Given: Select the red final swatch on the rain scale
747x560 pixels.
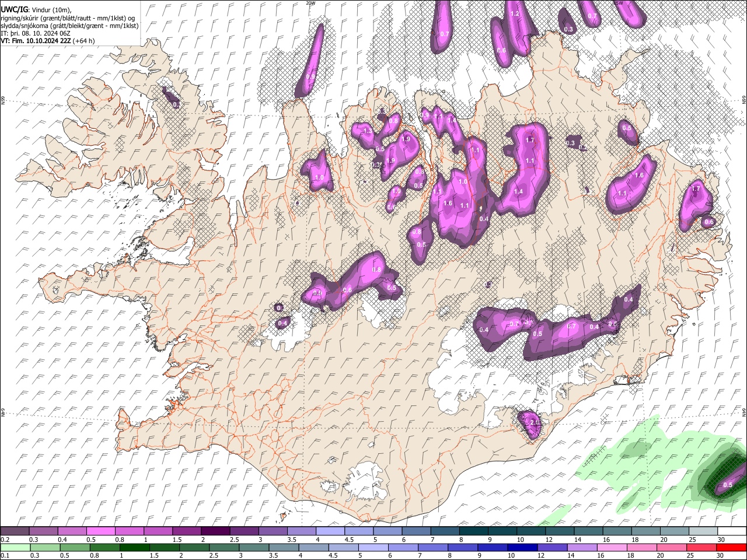Looking at the screenshot, I should coord(731,547).
